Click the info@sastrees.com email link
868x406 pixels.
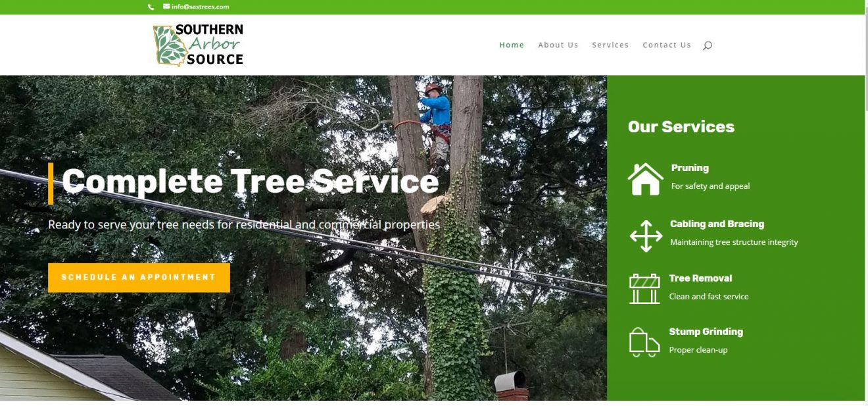200,7
